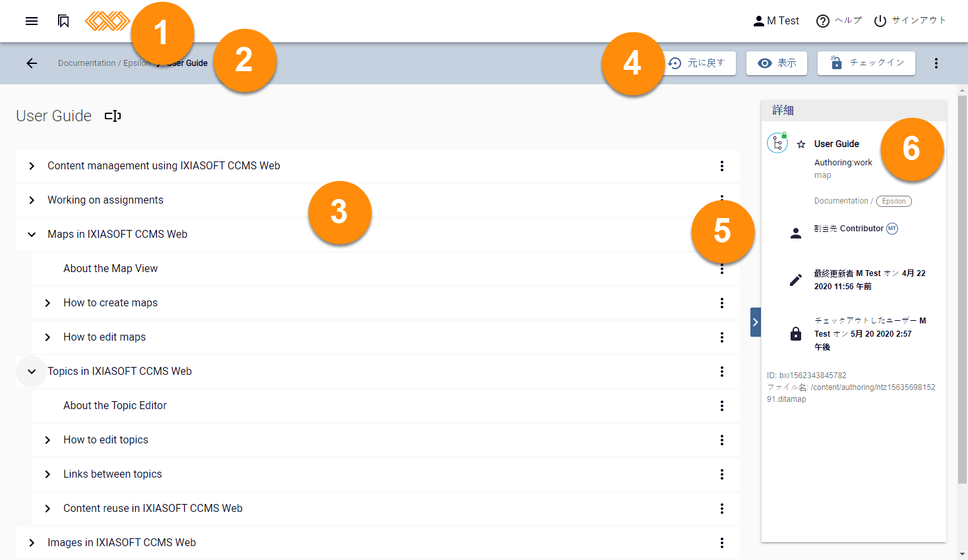Image resolution: width=968 pixels, height=560 pixels.
Task: Click the IXIASOFT logo
Action: tap(107, 21)
